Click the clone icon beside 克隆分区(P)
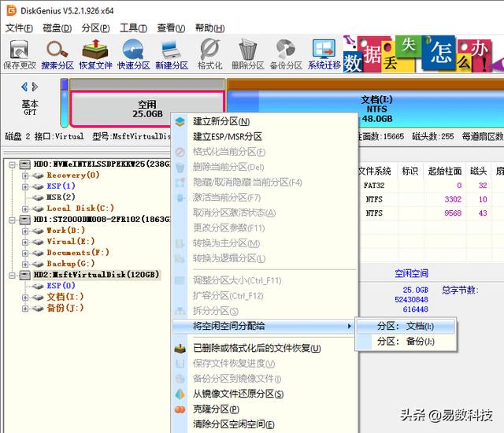Screen dimensions: 504x433 180,409
